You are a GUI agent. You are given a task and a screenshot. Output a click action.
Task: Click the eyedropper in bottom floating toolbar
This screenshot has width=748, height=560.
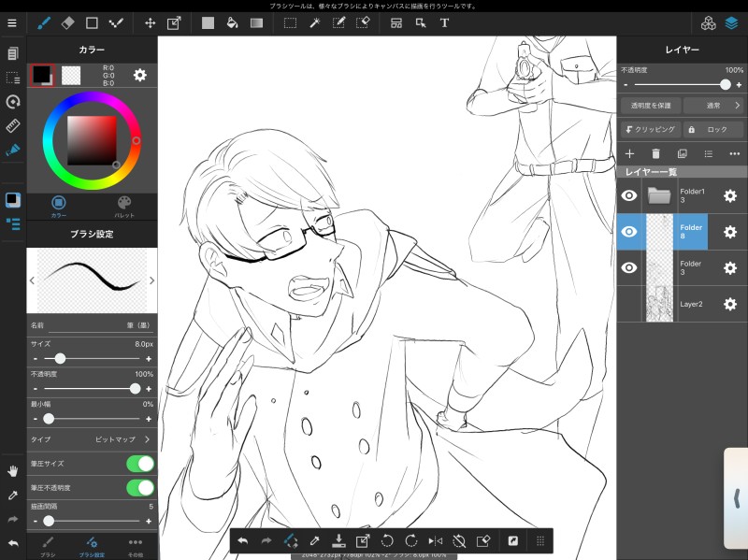pos(314,541)
